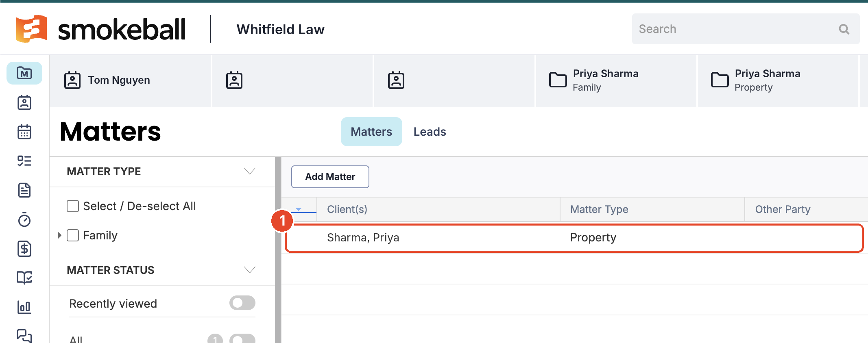Open the Priya Sharma Property matter tab
Viewport: 868px width, 343px height.
(x=778, y=80)
